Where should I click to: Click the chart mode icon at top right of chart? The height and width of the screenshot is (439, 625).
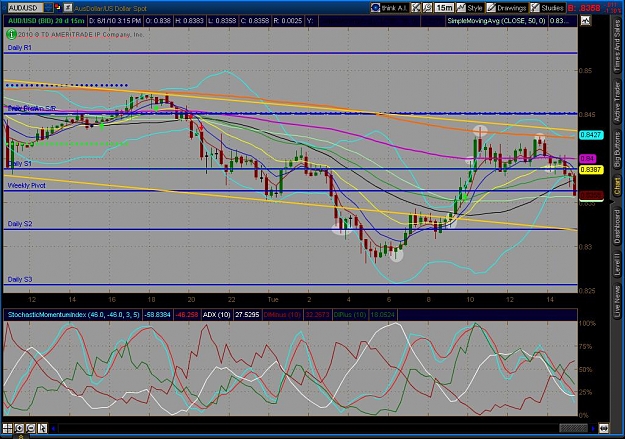[586, 21]
